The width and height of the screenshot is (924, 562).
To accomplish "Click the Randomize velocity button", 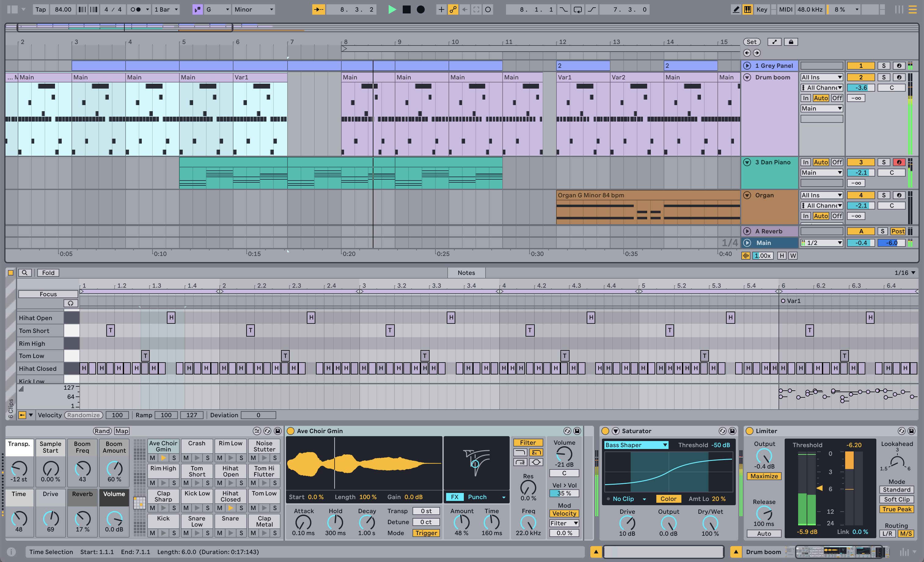I will (84, 414).
